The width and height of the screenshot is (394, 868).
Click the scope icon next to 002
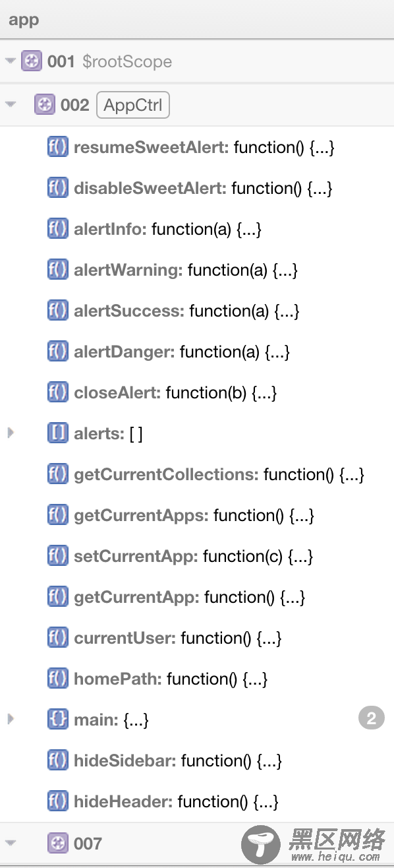44,105
